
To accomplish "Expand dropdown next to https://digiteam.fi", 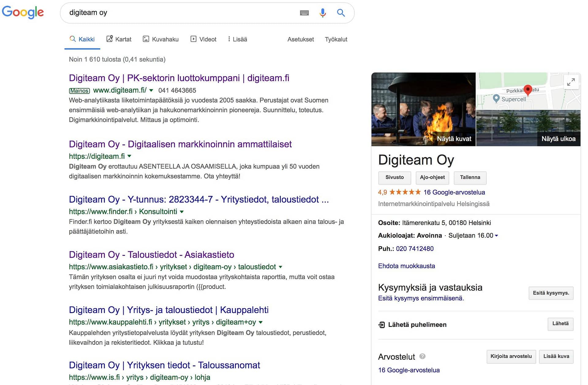I will (129, 156).
